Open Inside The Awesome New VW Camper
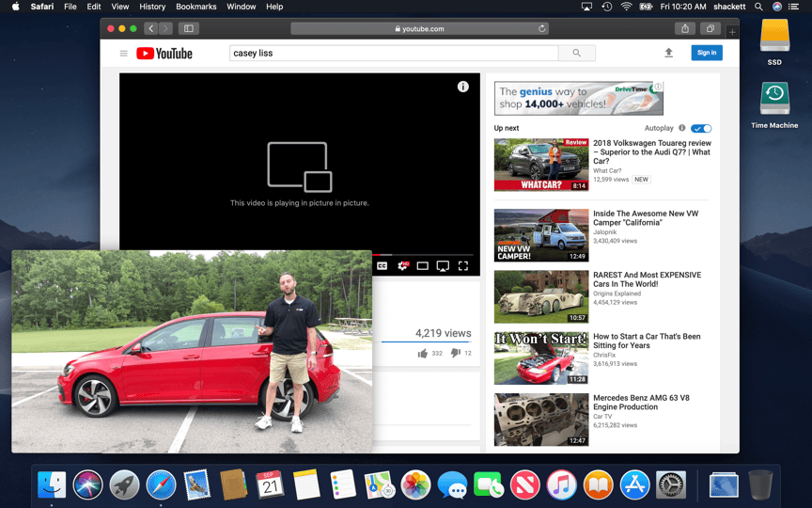This screenshot has width=812, height=508. [646, 217]
